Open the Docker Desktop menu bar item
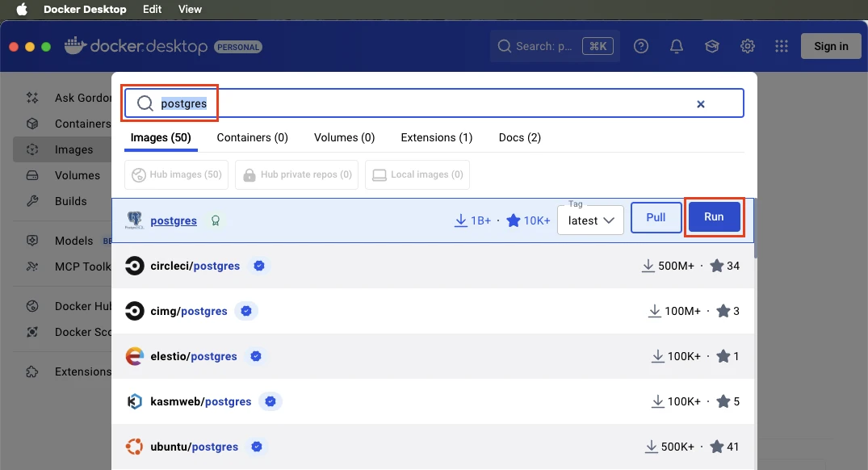 85,10
